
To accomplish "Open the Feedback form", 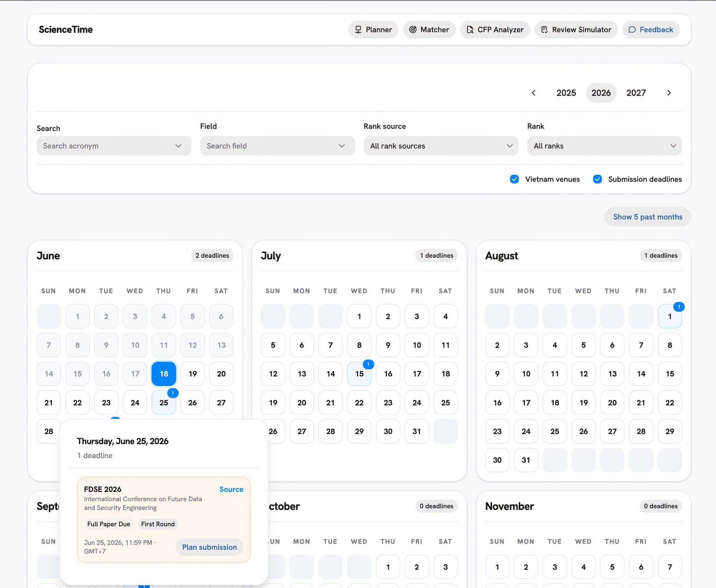I will 651,30.
